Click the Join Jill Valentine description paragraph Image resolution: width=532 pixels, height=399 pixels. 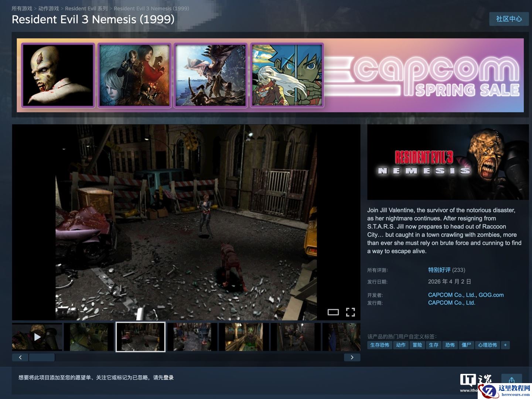pyautogui.click(x=444, y=231)
